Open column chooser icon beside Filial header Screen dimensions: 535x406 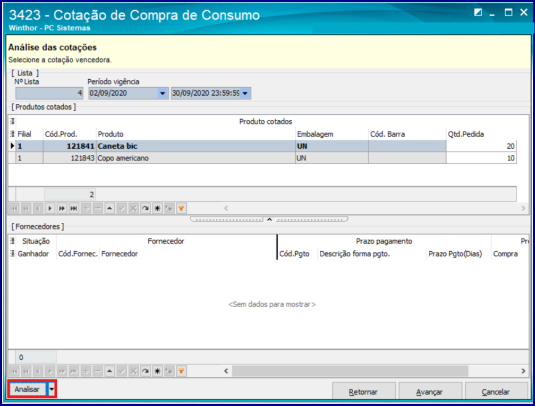12,134
